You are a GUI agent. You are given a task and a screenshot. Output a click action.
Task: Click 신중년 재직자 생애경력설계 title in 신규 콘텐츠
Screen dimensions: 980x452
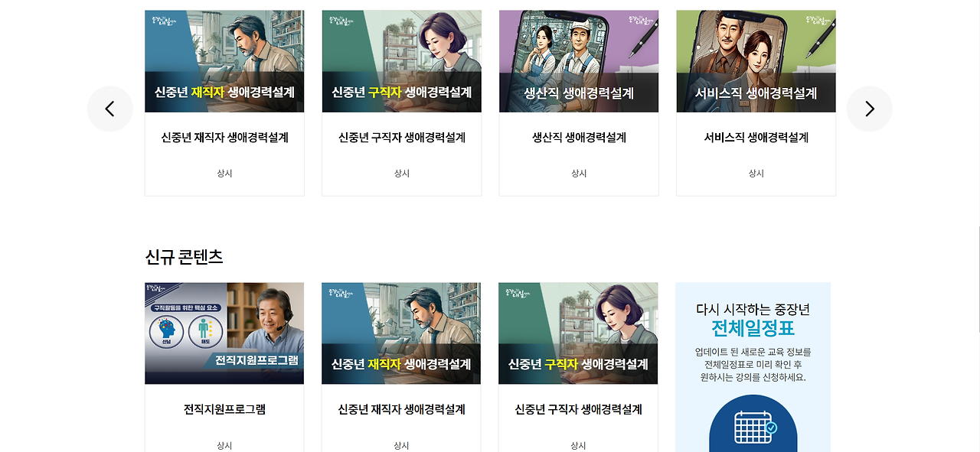coord(401,409)
